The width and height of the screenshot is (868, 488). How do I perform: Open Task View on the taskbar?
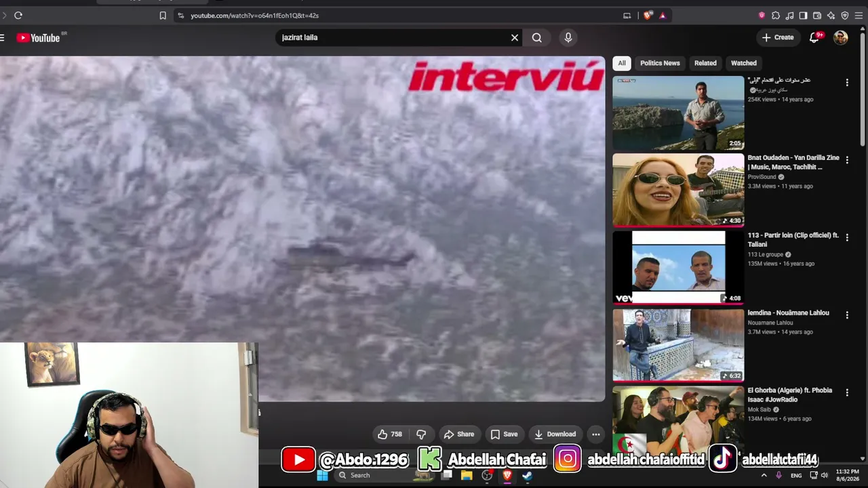[447, 476]
